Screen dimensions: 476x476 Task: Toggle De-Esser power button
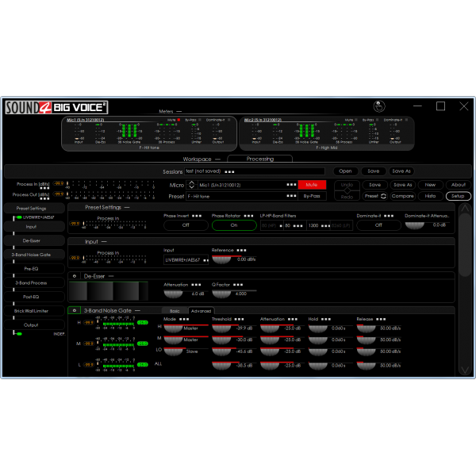(75, 276)
